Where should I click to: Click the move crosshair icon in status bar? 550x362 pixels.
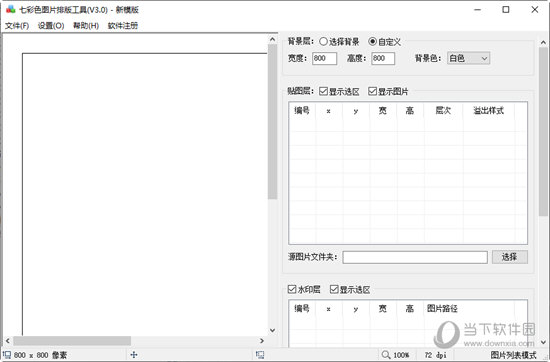pos(134,355)
